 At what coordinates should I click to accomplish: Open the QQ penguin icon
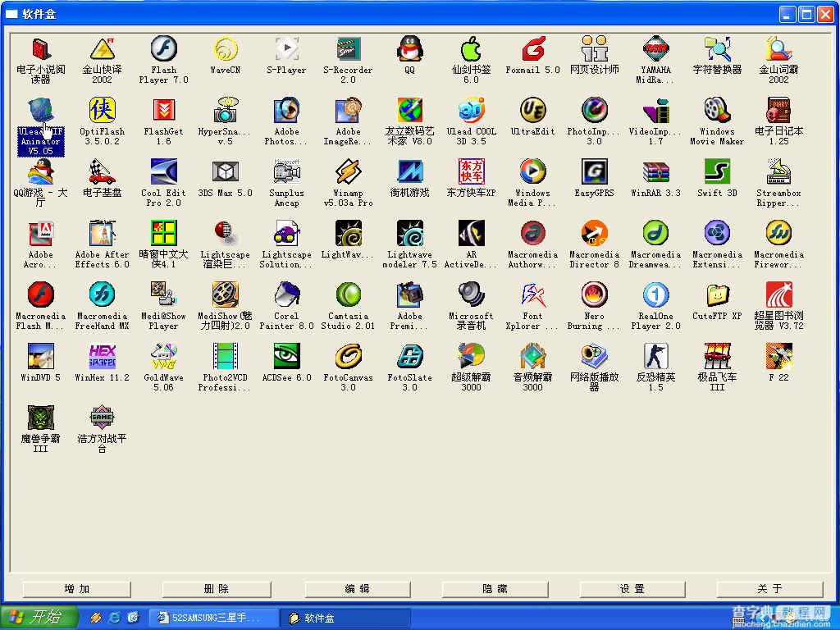410,49
